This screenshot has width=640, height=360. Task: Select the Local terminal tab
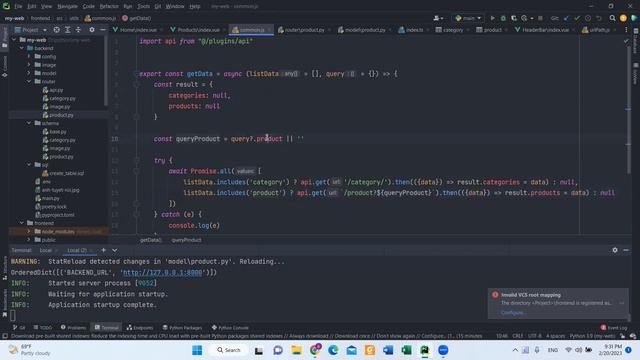point(45,250)
